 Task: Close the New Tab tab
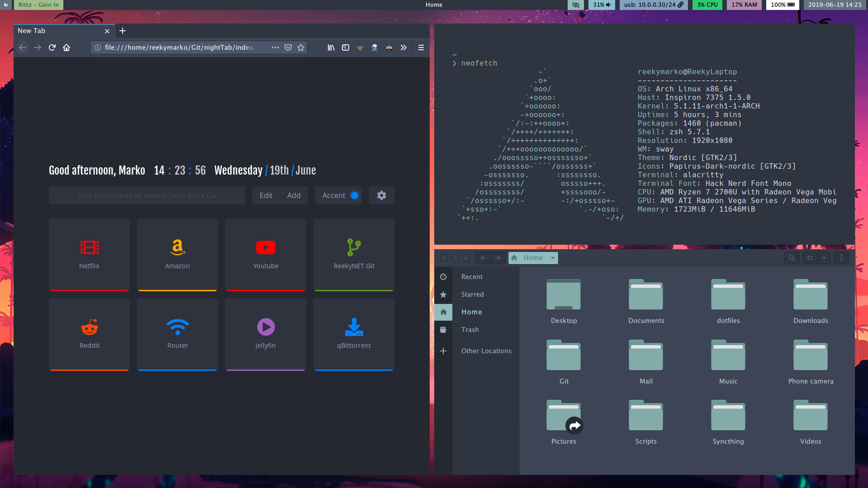tap(107, 31)
